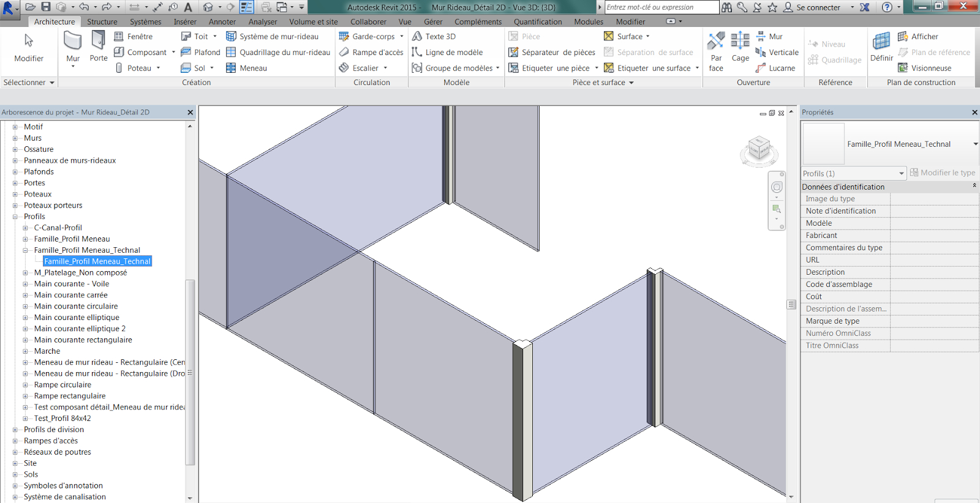The width and height of the screenshot is (980, 503).
Task: Expand the Main courante carrée node
Action: pyautogui.click(x=26, y=295)
